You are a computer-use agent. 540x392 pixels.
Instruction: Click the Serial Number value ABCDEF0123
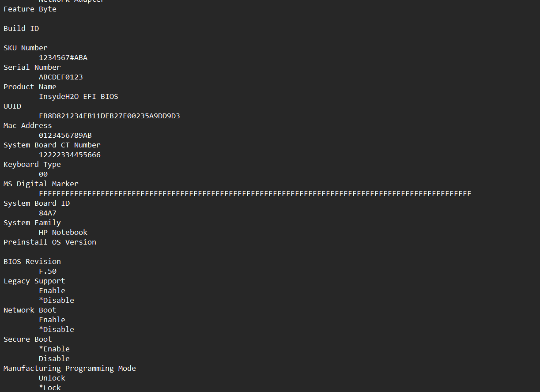[61, 77]
